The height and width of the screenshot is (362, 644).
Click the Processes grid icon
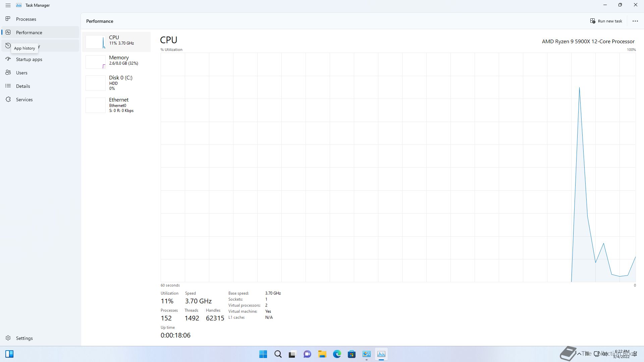point(8,19)
